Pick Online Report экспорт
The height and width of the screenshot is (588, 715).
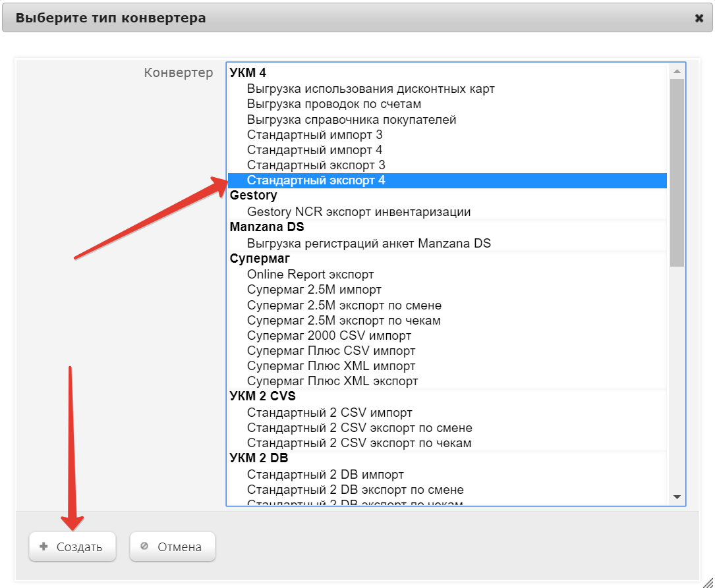point(447,274)
